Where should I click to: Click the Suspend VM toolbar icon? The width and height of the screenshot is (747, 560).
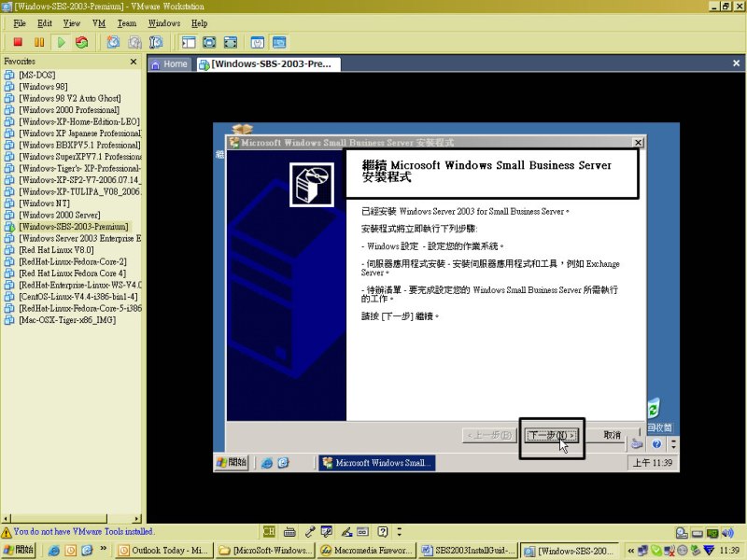click(x=39, y=42)
